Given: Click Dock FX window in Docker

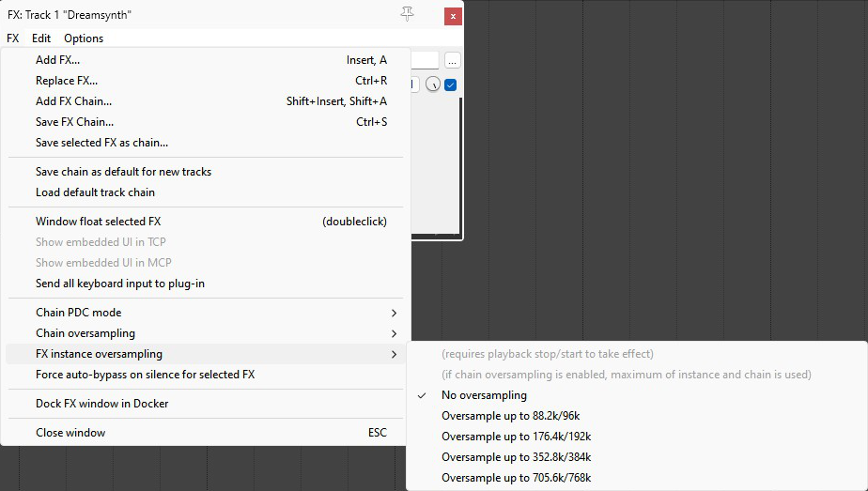Looking at the screenshot, I should click(x=101, y=404).
